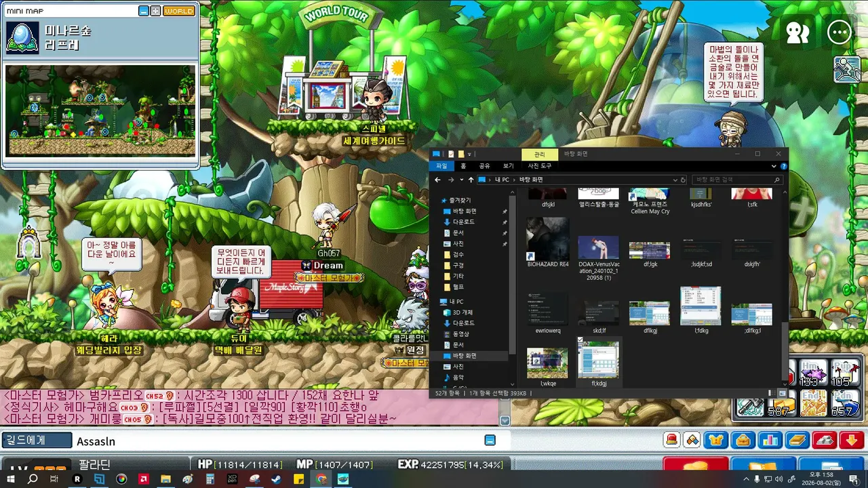Open the Windows Start menu
This screenshot has height=488, width=868.
(11, 479)
